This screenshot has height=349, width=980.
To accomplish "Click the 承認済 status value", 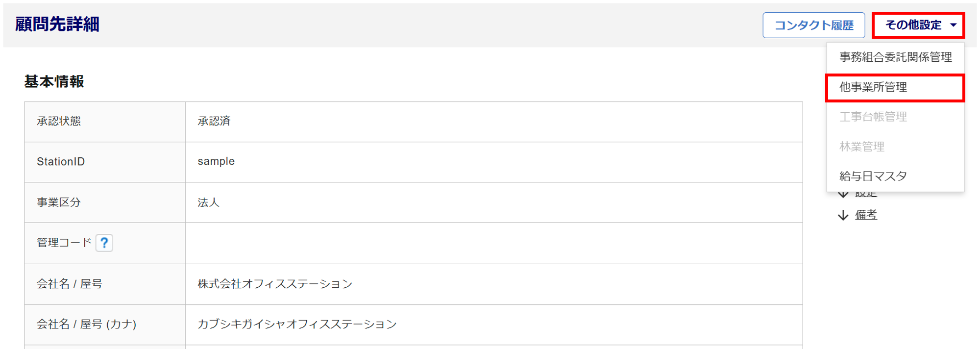I will [x=214, y=121].
